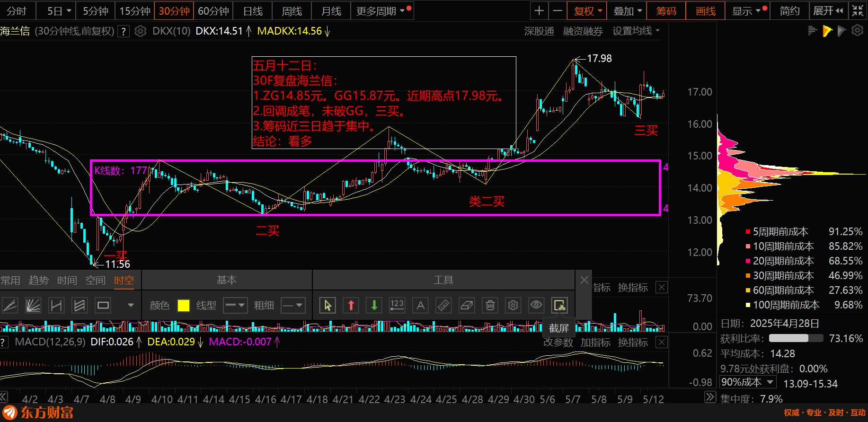The width and height of the screenshot is (868, 422).
Task: Close the upper indicator sub-panel
Action: 662,287
